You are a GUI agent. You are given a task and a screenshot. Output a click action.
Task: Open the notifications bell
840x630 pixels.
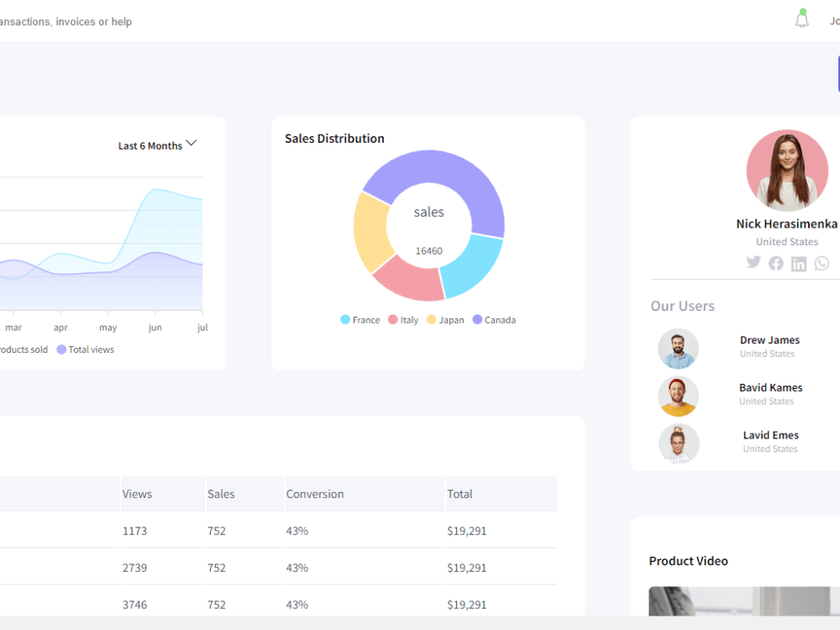[x=801, y=18]
